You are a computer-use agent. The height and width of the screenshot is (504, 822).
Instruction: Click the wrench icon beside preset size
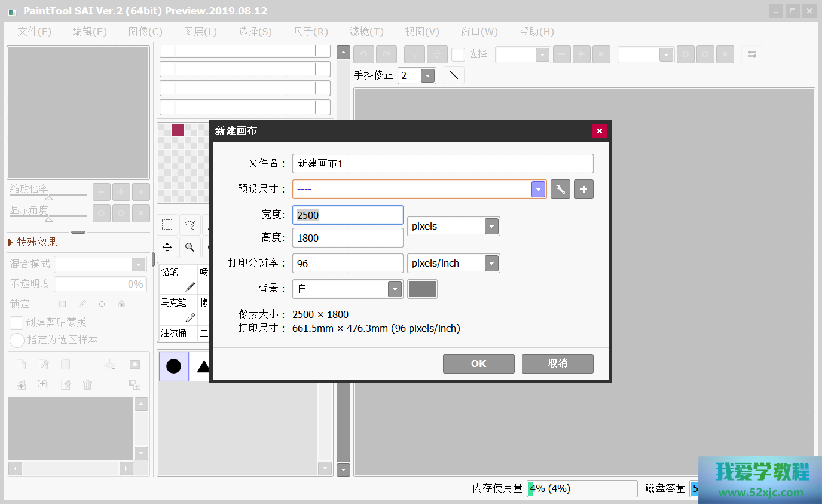tap(560, 190)
